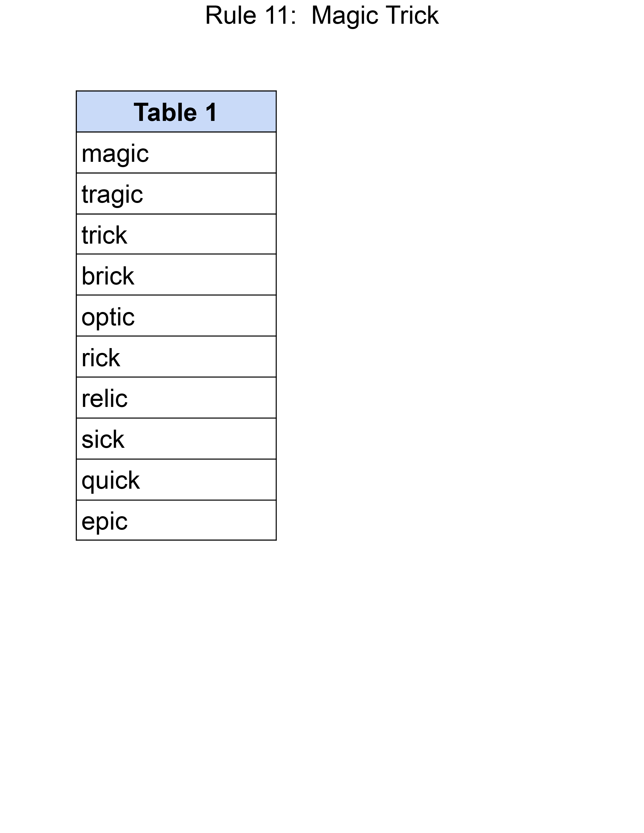The height and width of the screenshot is (833, 644).
Task: Click the bottom border under the epic row
Action: click(176, 540)
